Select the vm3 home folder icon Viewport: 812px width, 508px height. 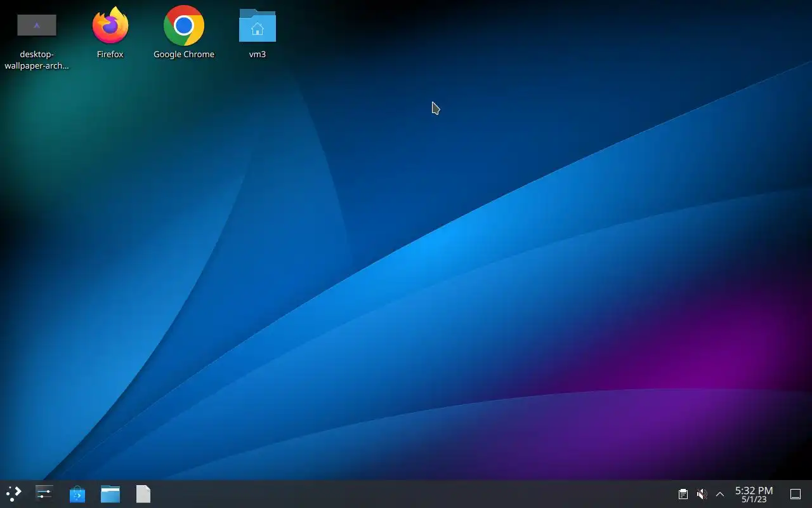coord(258,25)
